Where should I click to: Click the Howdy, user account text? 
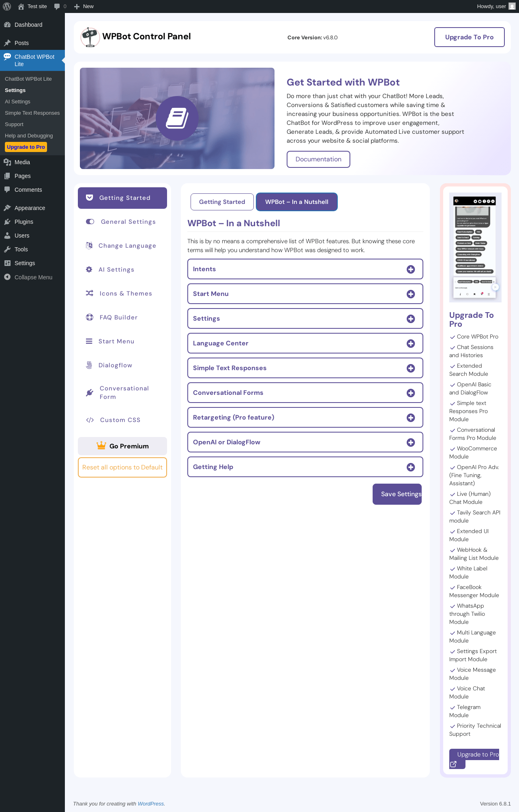491,6
